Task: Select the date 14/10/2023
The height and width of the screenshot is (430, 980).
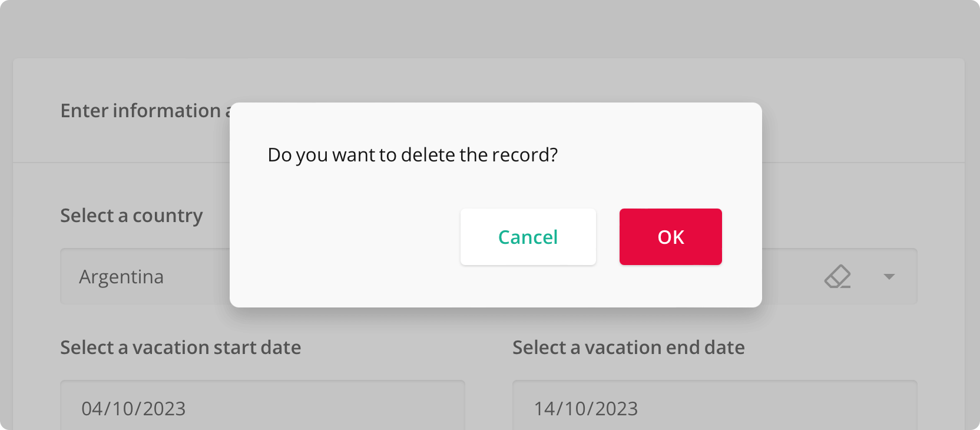Action: click(585, 408)
